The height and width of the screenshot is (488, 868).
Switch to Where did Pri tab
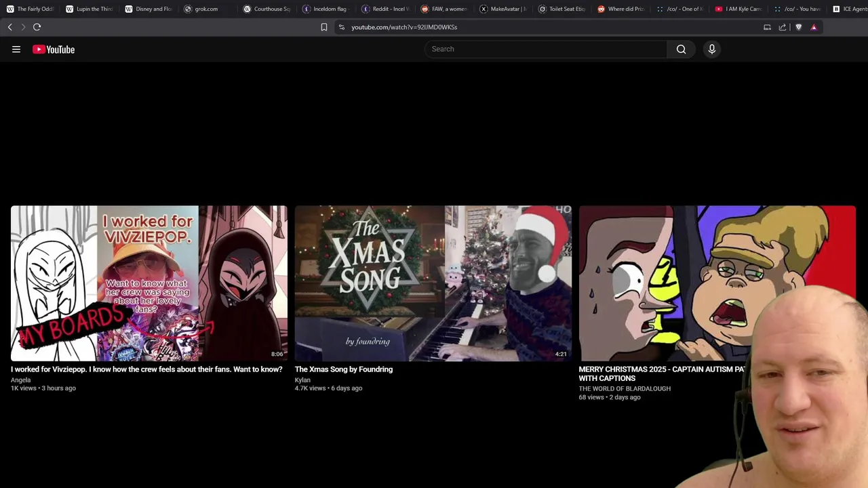(621, 9)
